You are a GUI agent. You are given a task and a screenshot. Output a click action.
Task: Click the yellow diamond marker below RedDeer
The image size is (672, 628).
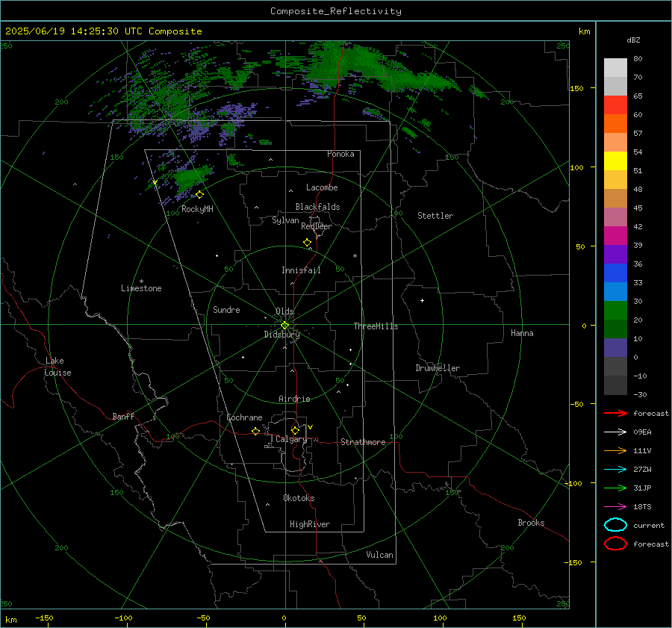pos(307,243)
